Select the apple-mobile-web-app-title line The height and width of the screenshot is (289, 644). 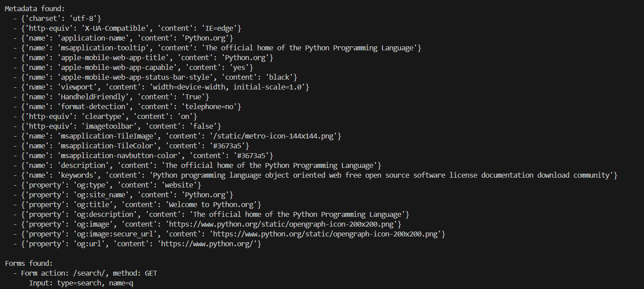coord(143,57)
